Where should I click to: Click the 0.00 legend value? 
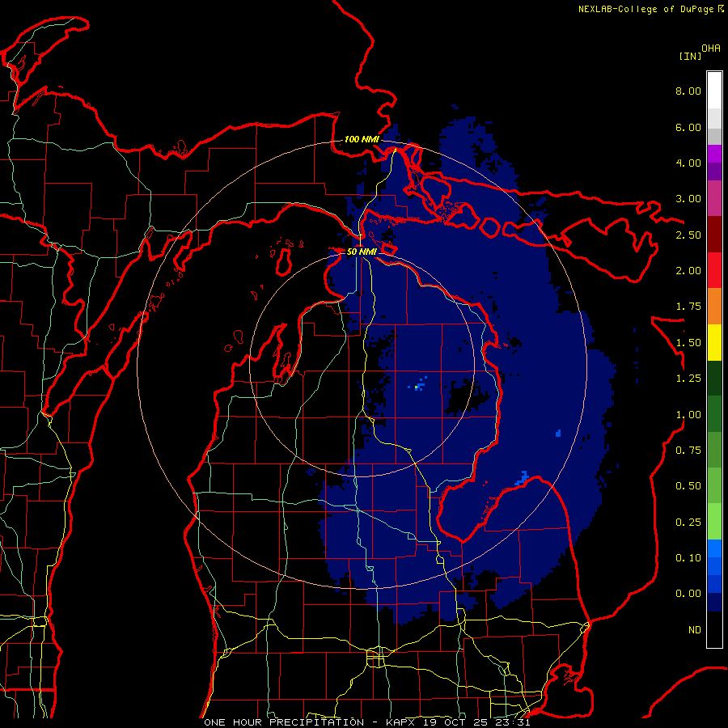[x=688, y=594]
